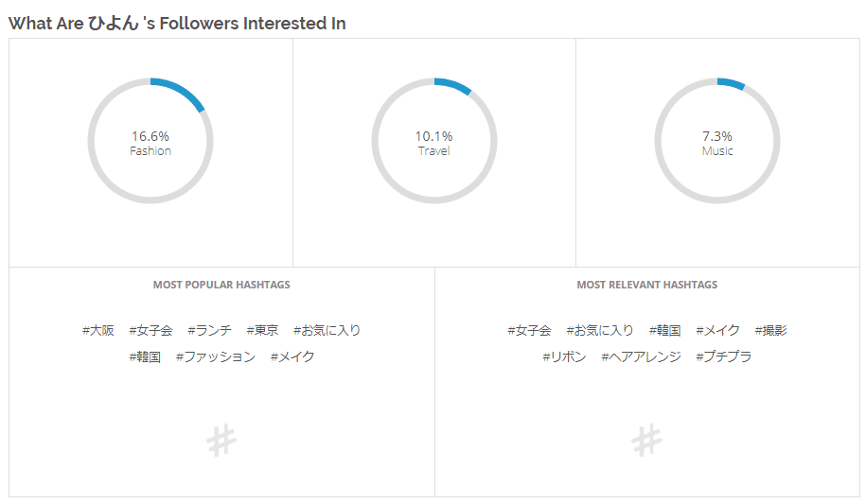866x504 pixels.
Task: Open #お気に入り in popular hashtags
Action: tap(327, 331)
